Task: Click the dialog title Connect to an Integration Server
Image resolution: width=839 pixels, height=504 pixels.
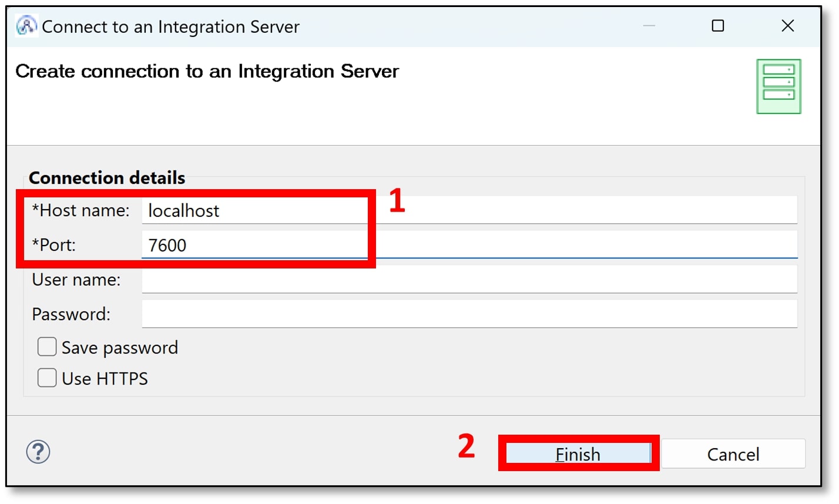Action: pyautogui.click(x=171, y=26)
